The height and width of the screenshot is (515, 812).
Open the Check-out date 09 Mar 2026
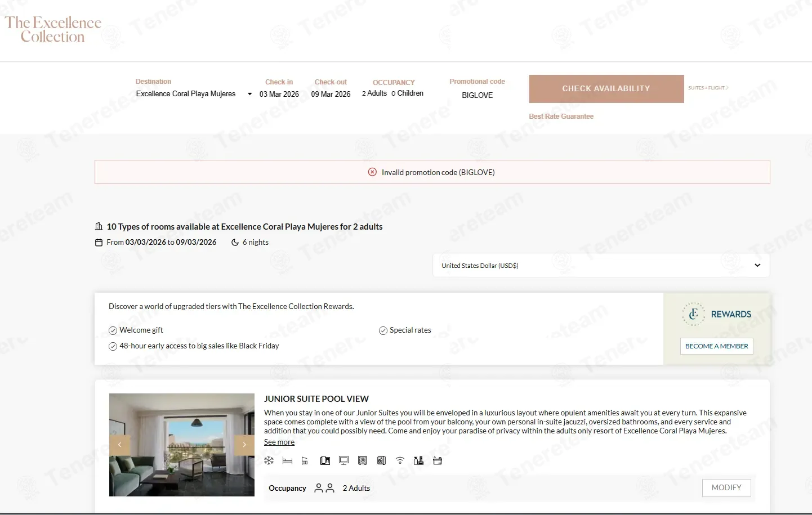click(x=331, y=94)
